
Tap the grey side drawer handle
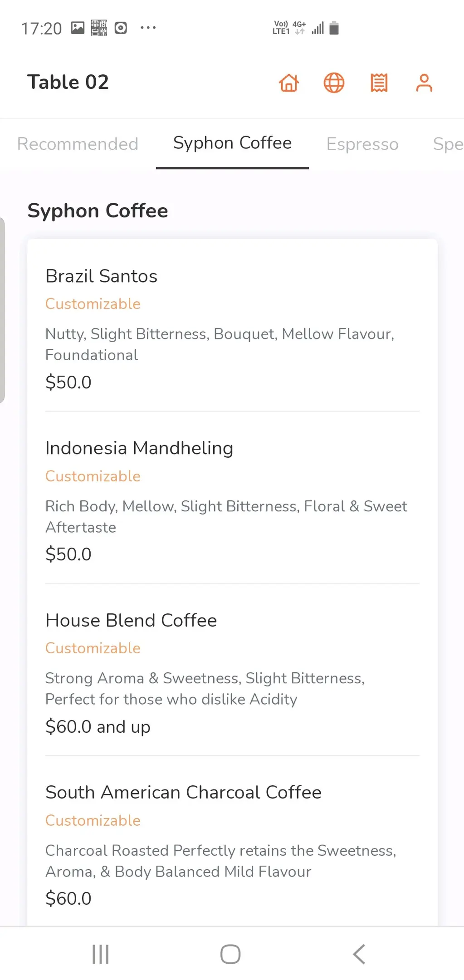pos(2,310)
